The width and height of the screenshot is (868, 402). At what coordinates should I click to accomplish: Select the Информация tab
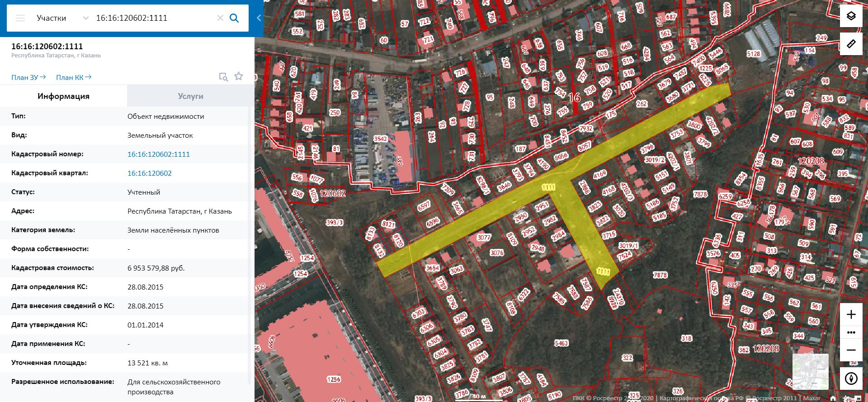(63, 96)
